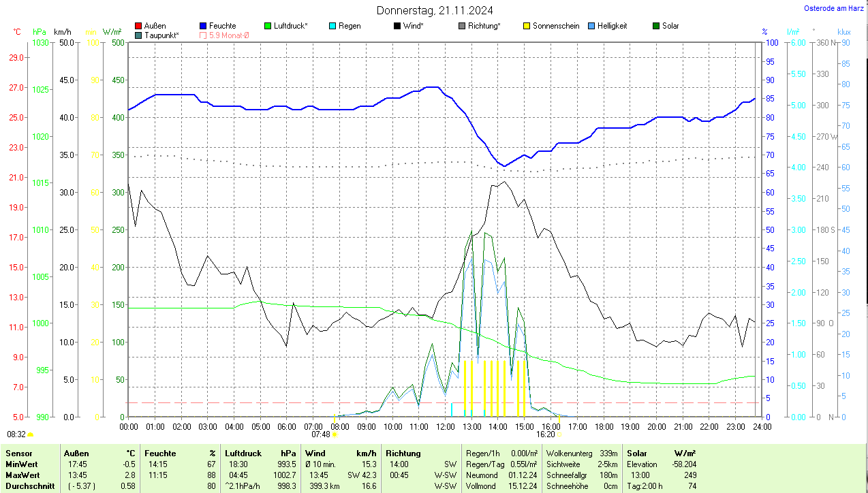Click the 07:48 sunrise marker

[321, 434]
